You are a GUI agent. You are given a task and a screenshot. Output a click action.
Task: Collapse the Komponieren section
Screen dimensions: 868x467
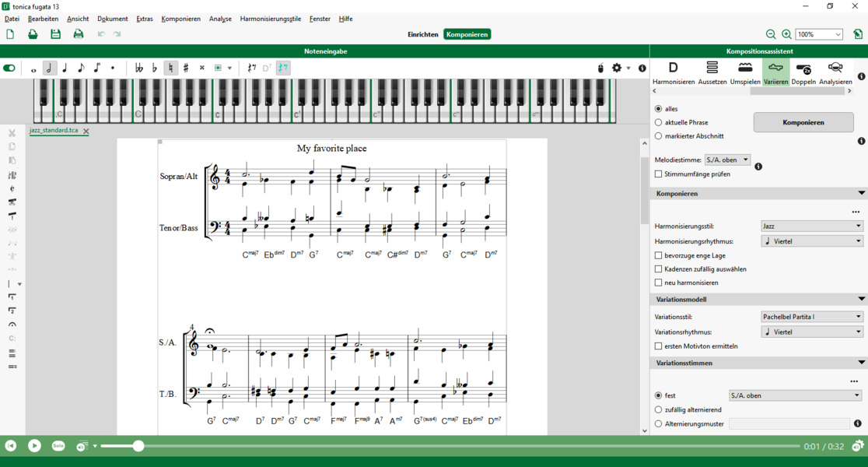(x=861, y=193)
